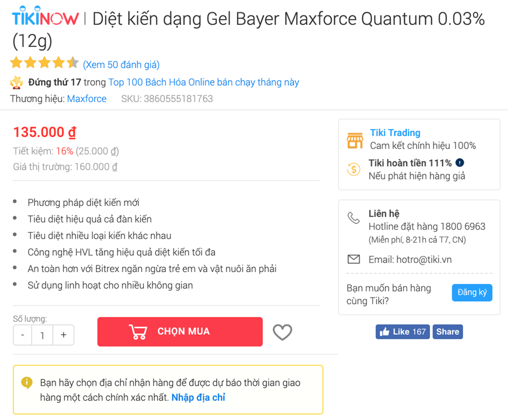Click the top-seller trophy badge icon
Image resolution: width=508 pixels, height=420 pixels.
(x=17, y=82)
